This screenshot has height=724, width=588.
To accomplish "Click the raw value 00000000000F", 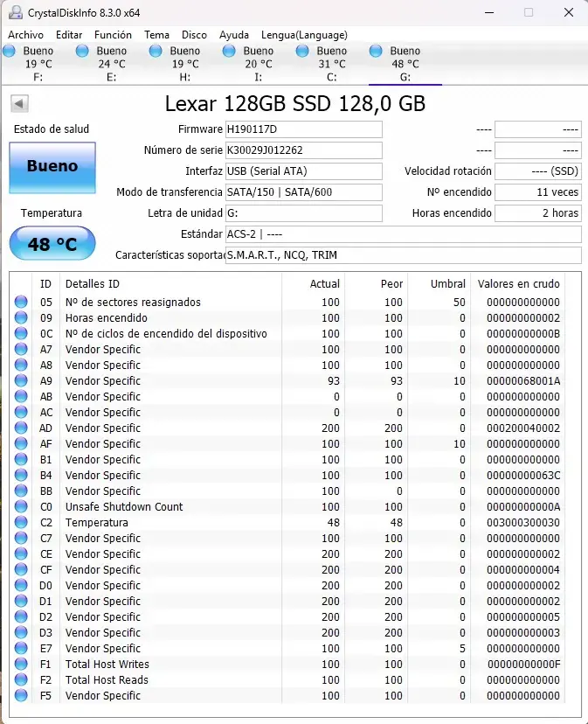I will [x=523, y=664].
